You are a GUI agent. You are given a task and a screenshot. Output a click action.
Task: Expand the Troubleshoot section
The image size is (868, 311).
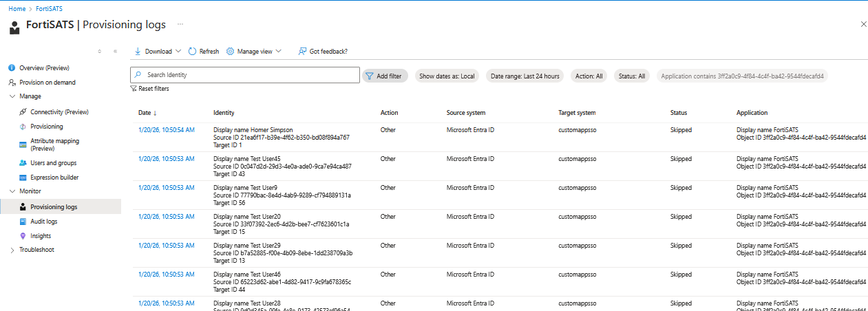pyautogui.click(x=12, y=250)
